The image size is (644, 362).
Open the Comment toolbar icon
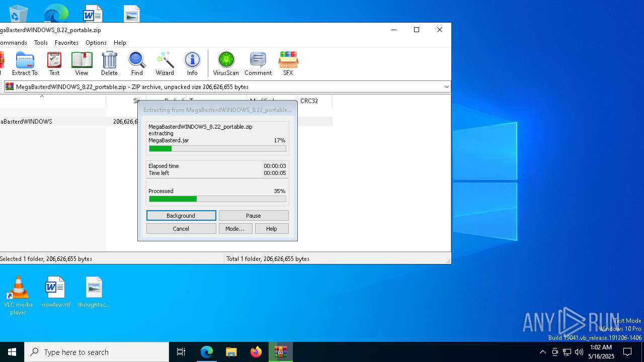(x=258, y=63)
